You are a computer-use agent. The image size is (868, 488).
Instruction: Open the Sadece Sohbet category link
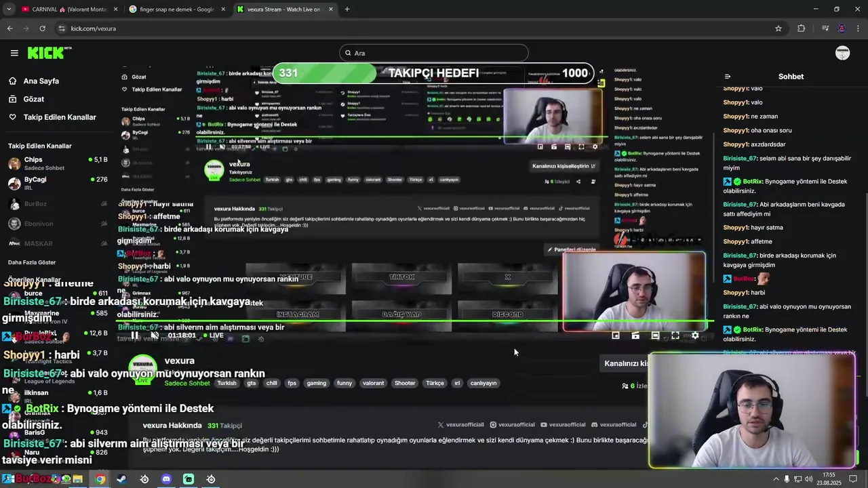click(x=187, y=383)
